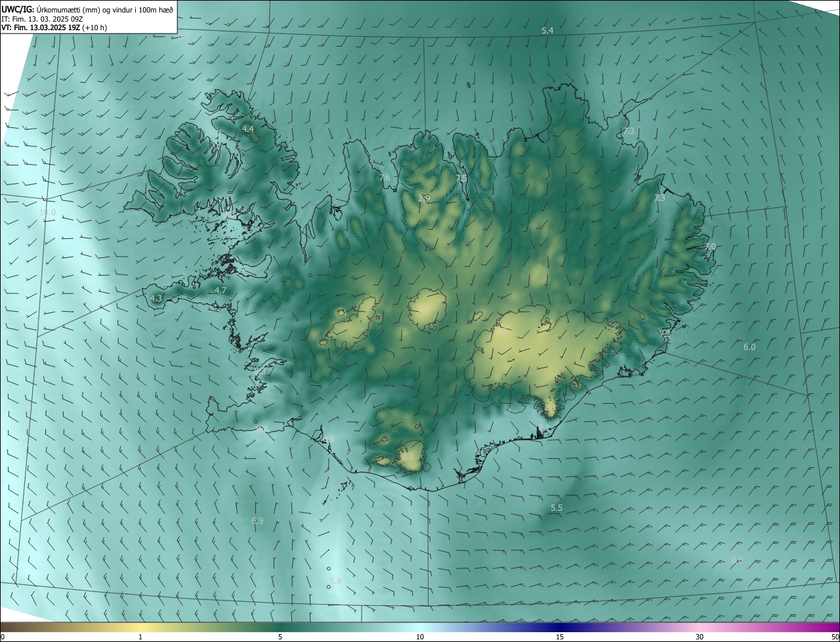Click the 7.6 value label

[385, 178]
